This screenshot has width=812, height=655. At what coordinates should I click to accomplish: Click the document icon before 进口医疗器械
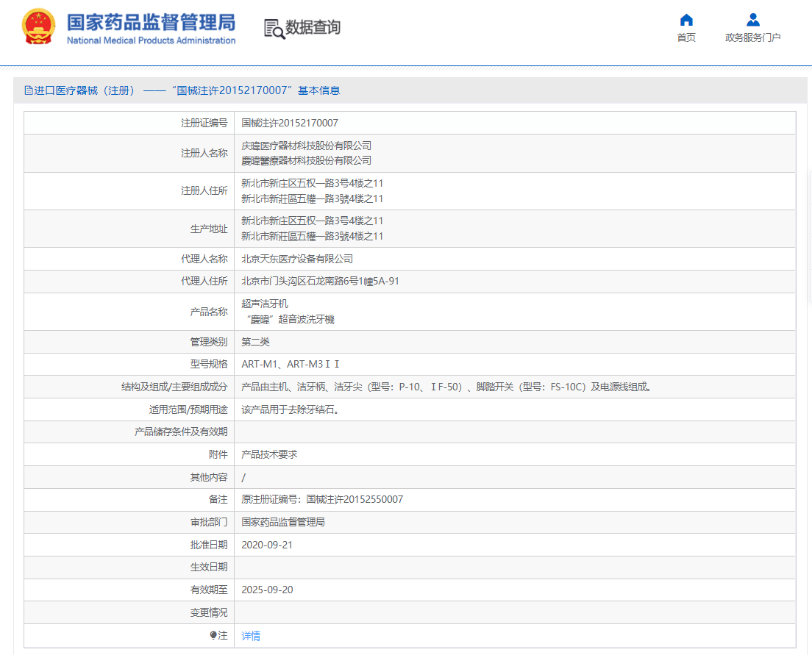click(x=29, y=90)
